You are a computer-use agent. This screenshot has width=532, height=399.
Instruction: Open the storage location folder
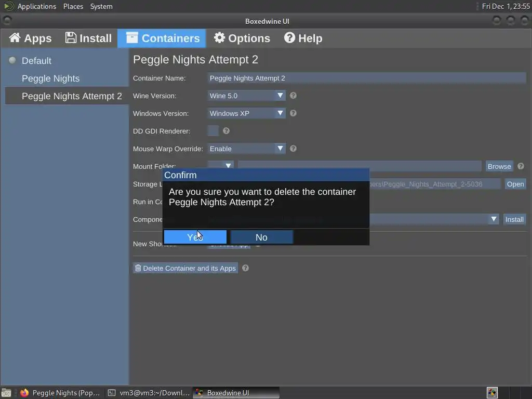point(515,184)
